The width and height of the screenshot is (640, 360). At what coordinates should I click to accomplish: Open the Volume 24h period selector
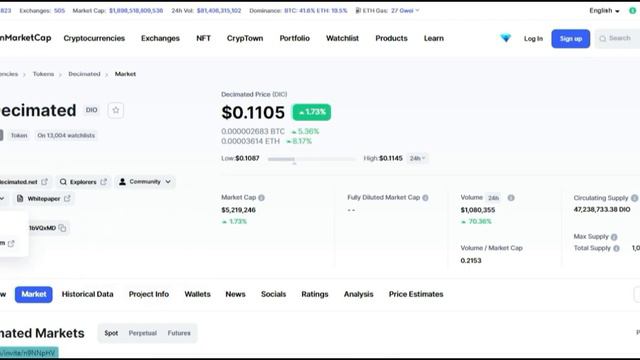493,198
